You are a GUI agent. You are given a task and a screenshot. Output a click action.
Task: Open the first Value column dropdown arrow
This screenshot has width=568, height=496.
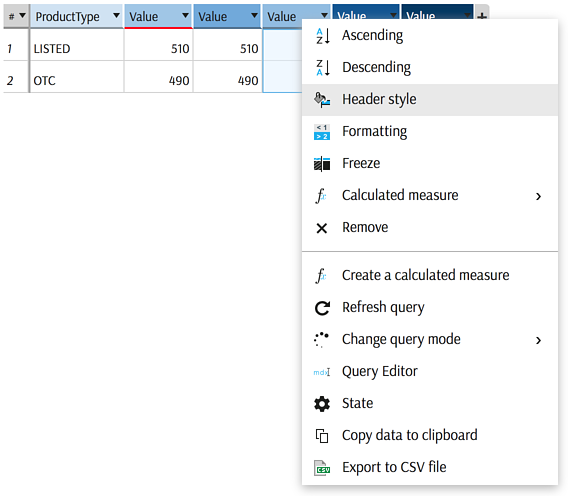[x=185, y=15]
